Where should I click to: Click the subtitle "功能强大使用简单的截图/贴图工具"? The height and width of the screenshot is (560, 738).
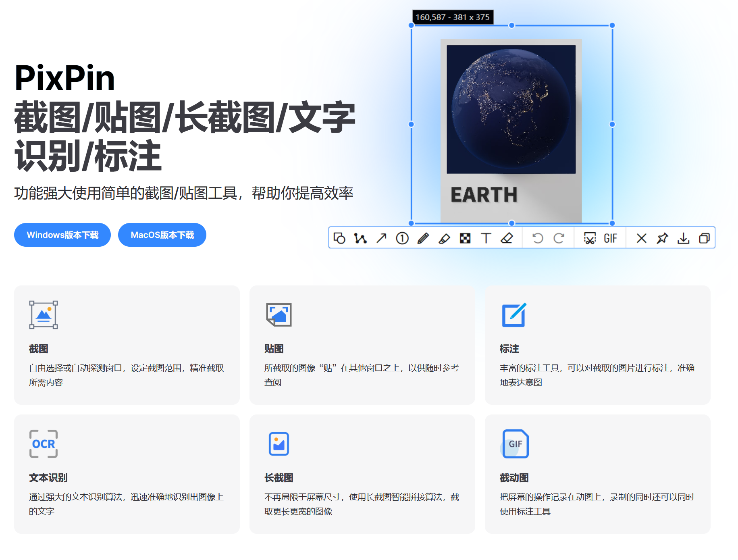[x=126, y=193]
